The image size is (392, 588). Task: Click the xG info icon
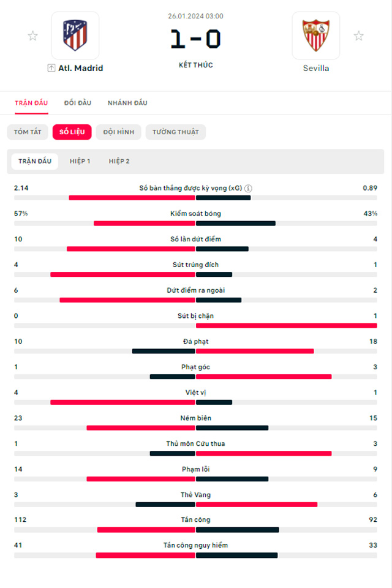coord(249,189)
